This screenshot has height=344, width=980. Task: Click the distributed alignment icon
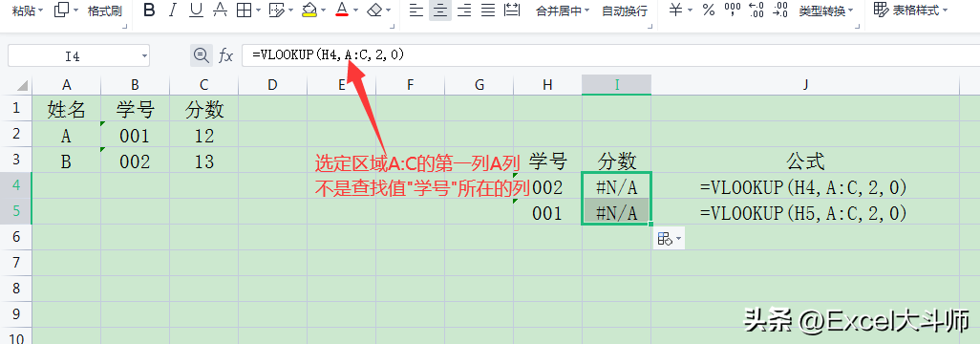tap(512, 10)
